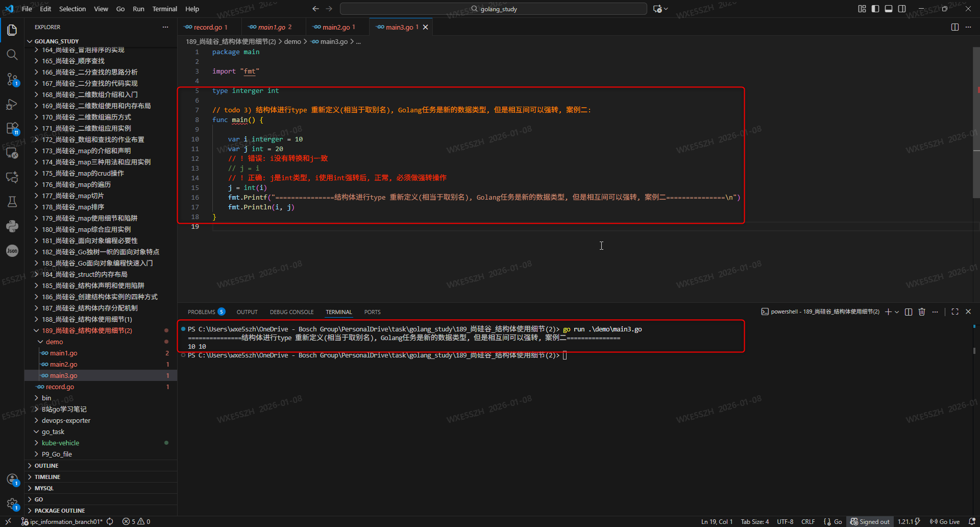Open the Selection menu
980x527 pixels.
coord(72,9)
